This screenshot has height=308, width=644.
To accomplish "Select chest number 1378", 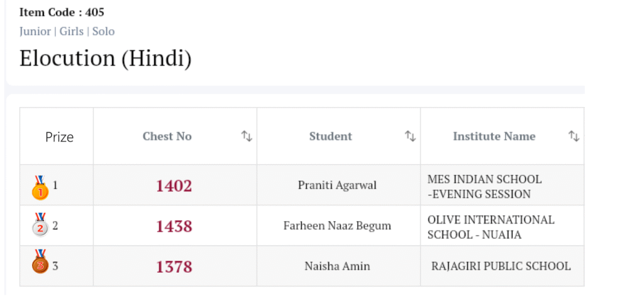I will click(x=174, y=266).
